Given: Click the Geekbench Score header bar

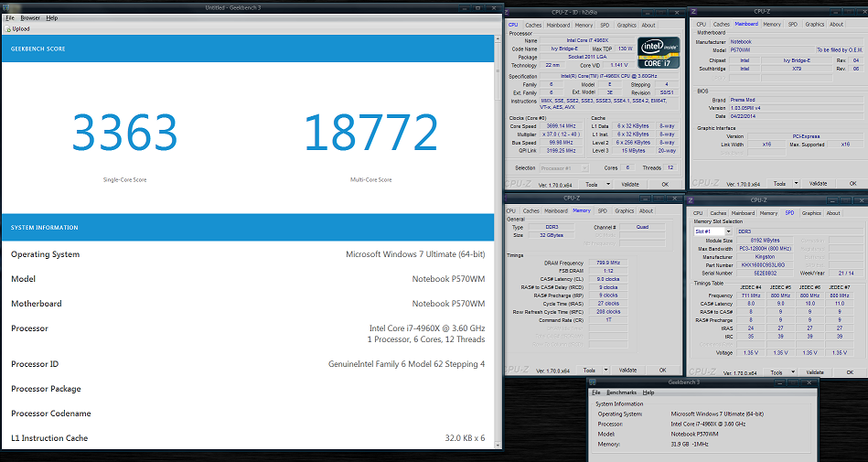Looking at the screenshot, I should (248, 48).
